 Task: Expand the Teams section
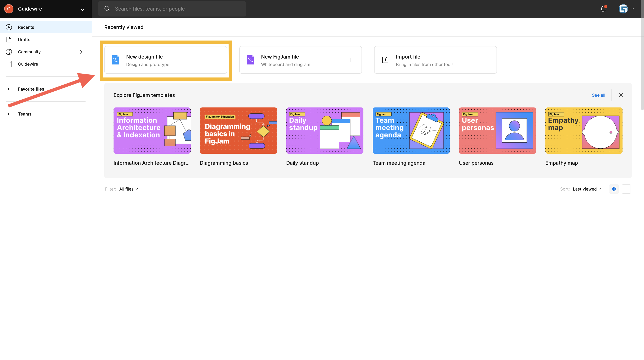pyautogui.click(x=9, y=114)
